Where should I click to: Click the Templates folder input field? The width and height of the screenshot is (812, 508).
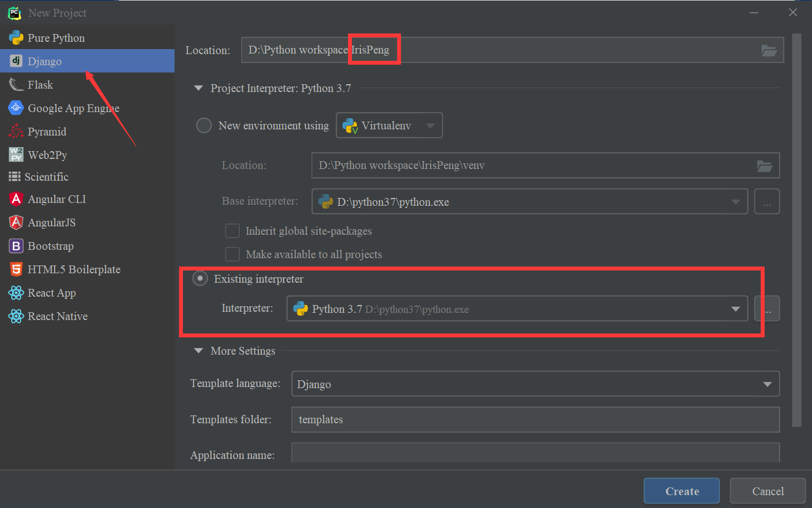(535, 419)
